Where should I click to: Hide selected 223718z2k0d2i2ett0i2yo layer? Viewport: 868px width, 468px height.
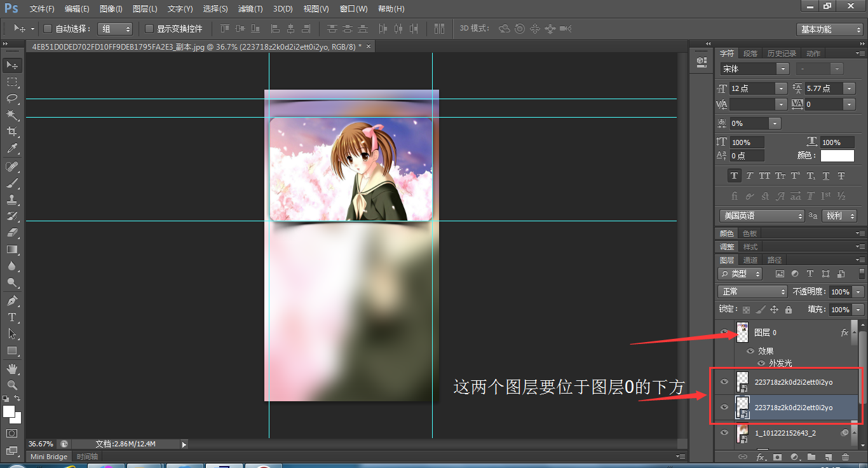coord(724,407)
